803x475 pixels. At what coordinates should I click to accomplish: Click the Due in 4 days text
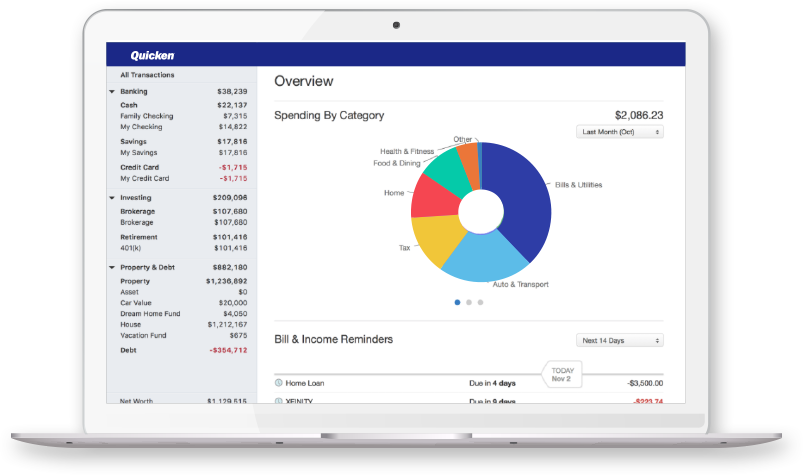click(492, 383)
